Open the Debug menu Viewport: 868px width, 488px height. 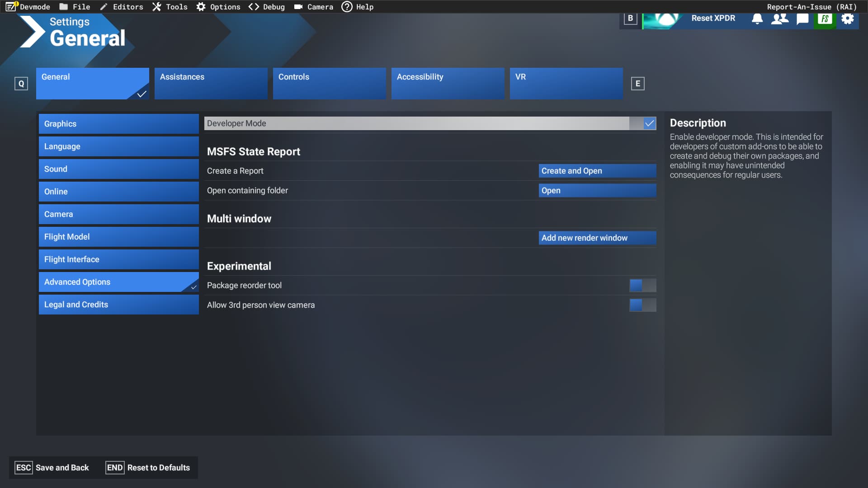pos(267,7)
